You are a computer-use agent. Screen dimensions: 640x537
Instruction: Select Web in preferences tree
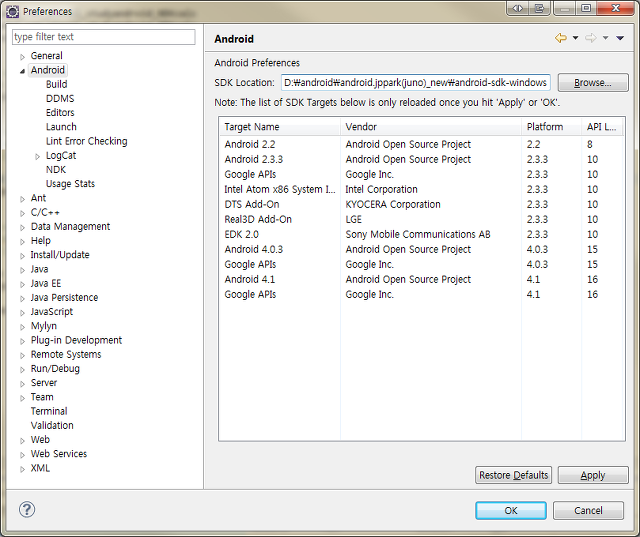pyautogui.click(x=40, y=439)
